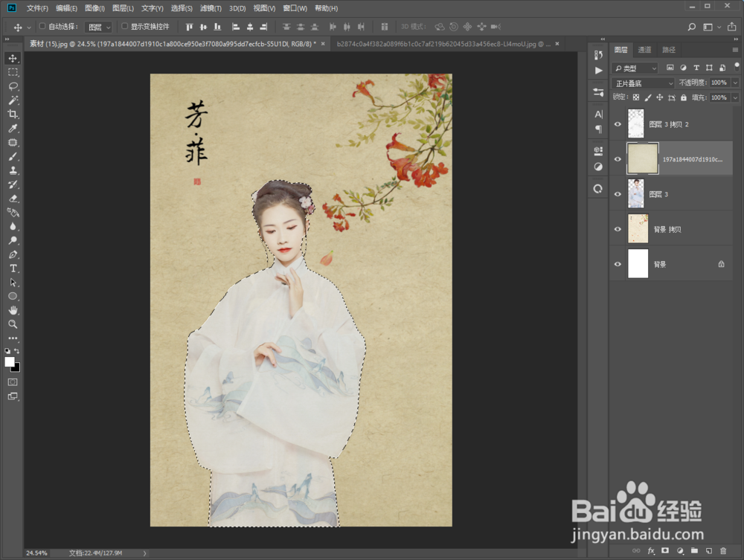The height and width of the screenshot is (560, 744).
Task: Delete the selected layer with trash icon
Action: coord(723,550)
